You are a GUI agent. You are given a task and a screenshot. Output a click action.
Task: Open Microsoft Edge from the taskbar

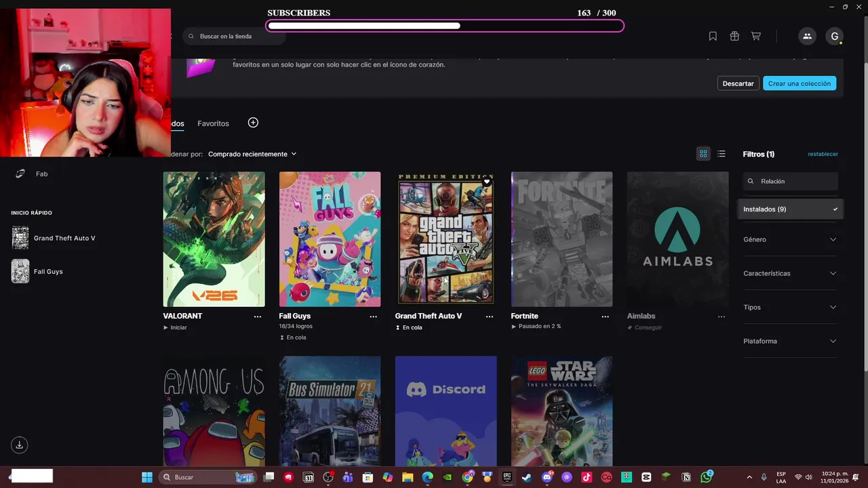pos(427,477)
